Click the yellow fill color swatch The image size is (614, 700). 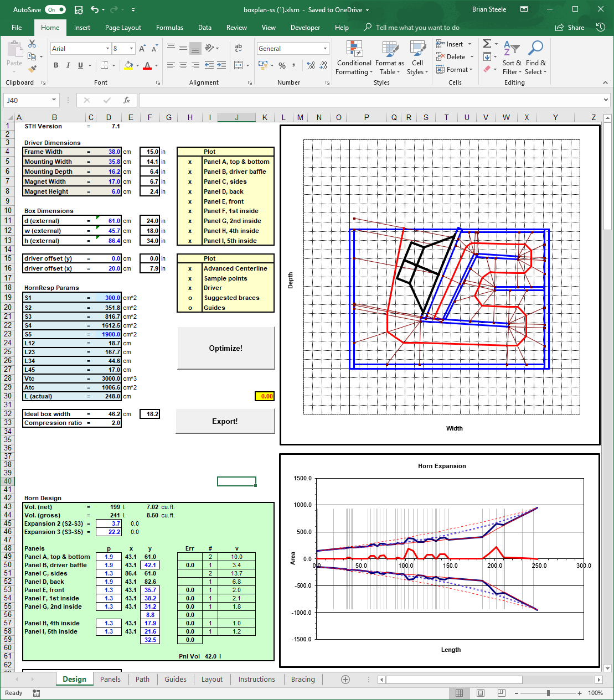128,65
